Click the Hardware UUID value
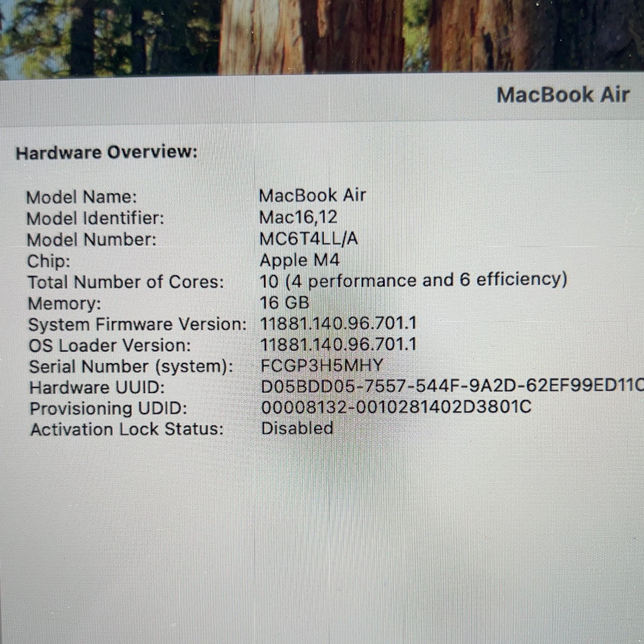The width and height of the screenshot is (644, 644). point(452,386)
